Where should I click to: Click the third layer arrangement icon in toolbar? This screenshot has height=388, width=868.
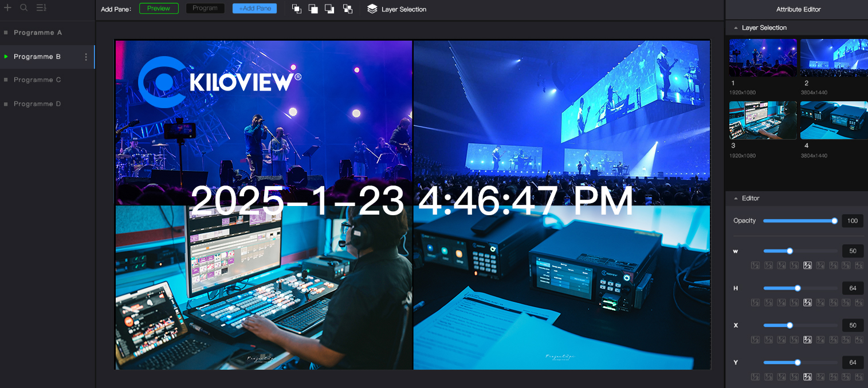tap(329, 9)
